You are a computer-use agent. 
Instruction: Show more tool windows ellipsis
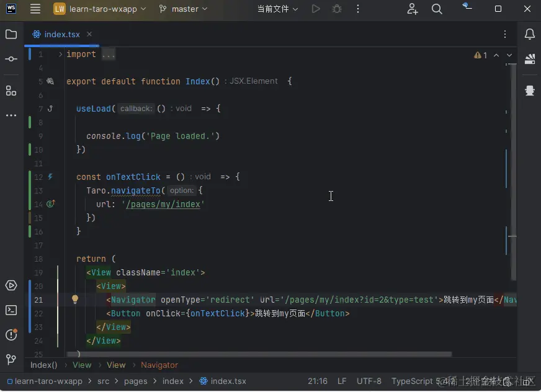11,115
